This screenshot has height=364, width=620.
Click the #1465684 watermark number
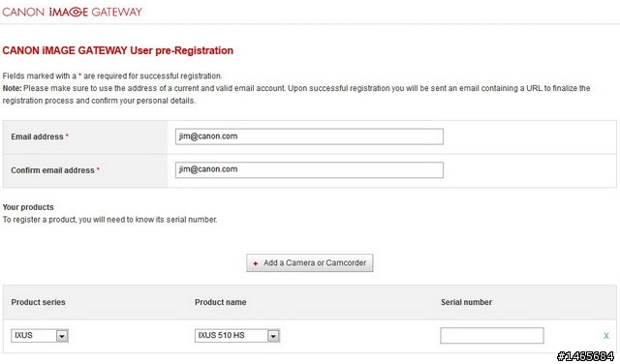pos(585,356)
